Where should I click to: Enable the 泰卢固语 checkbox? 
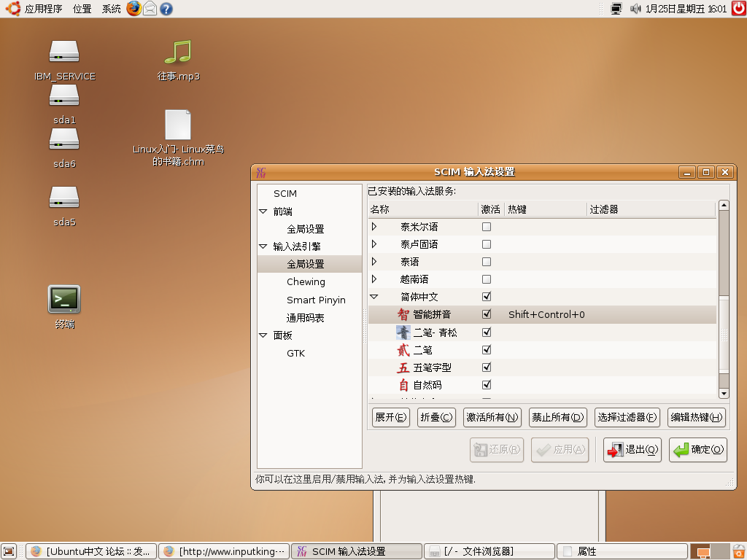click(x=487, y=244)
